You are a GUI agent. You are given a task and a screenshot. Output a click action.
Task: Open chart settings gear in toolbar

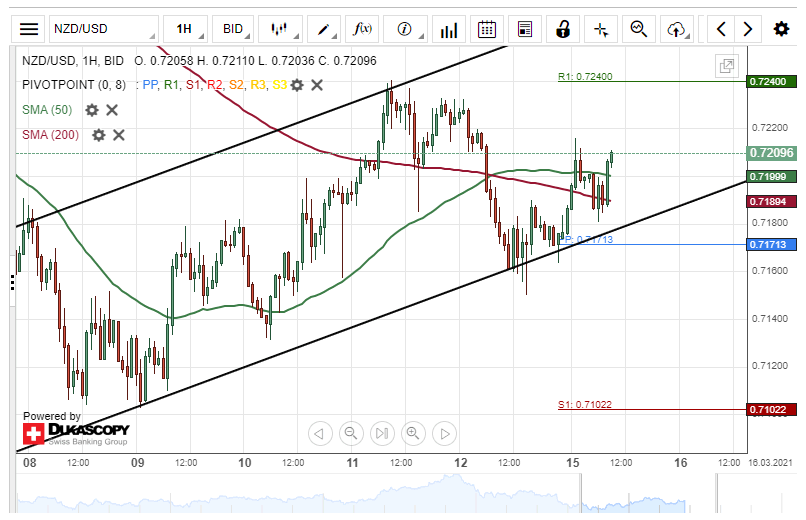pos(781,29)
